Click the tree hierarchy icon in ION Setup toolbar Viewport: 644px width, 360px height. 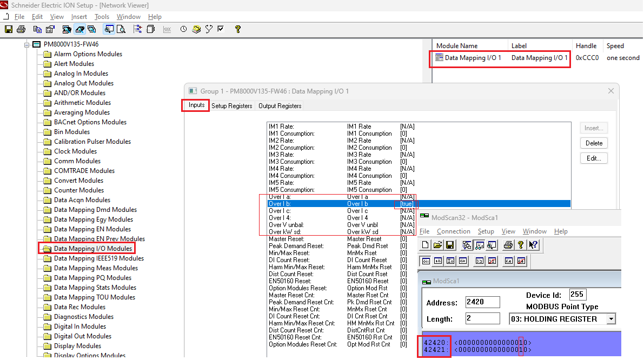[138, 29]
